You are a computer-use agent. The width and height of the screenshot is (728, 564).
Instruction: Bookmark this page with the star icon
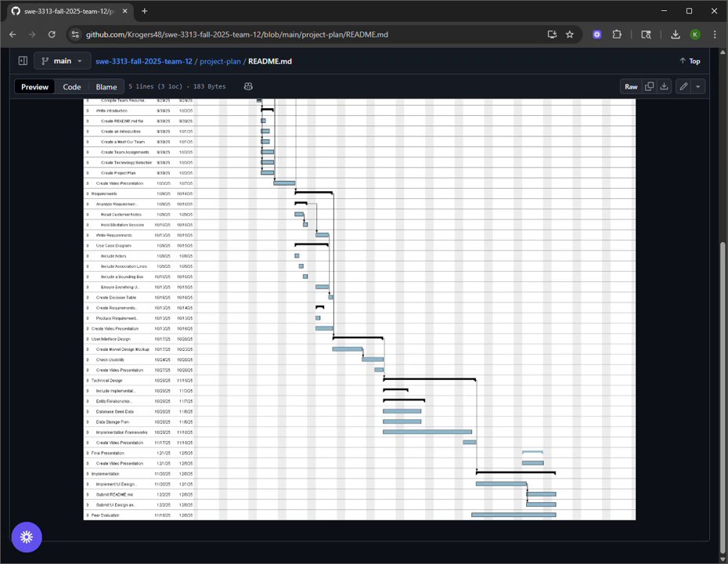point(570,34)
